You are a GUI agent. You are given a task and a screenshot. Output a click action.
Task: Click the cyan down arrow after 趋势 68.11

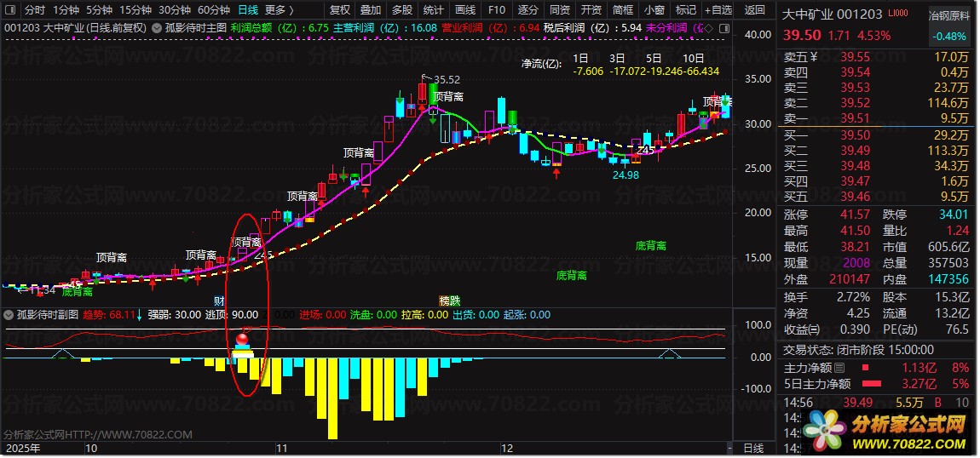[139, 315]
